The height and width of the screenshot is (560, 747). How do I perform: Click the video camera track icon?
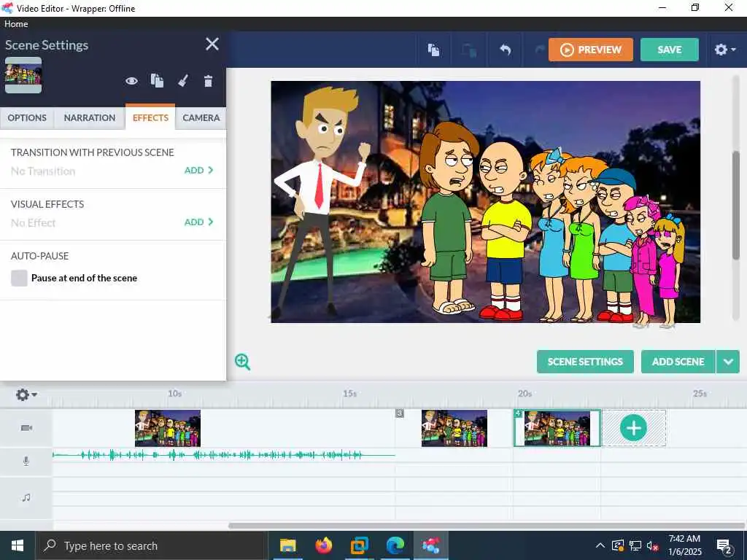coord(27,427)
